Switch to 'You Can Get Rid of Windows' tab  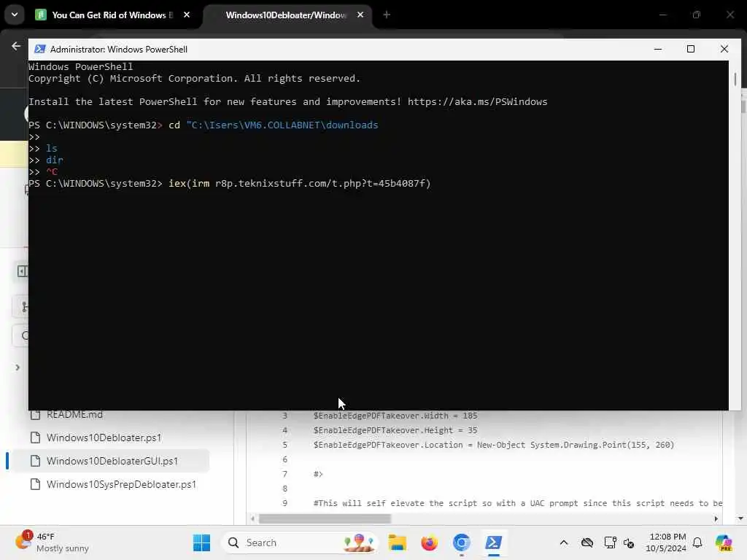[x=112, y=15]
